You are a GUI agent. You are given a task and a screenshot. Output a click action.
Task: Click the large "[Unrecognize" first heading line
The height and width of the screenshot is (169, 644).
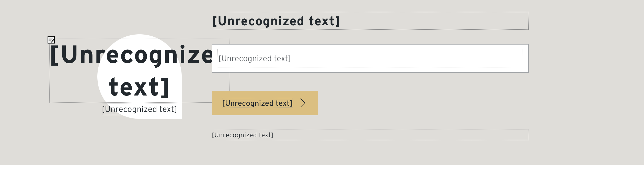pyautogui.click(x=131, y=55)
